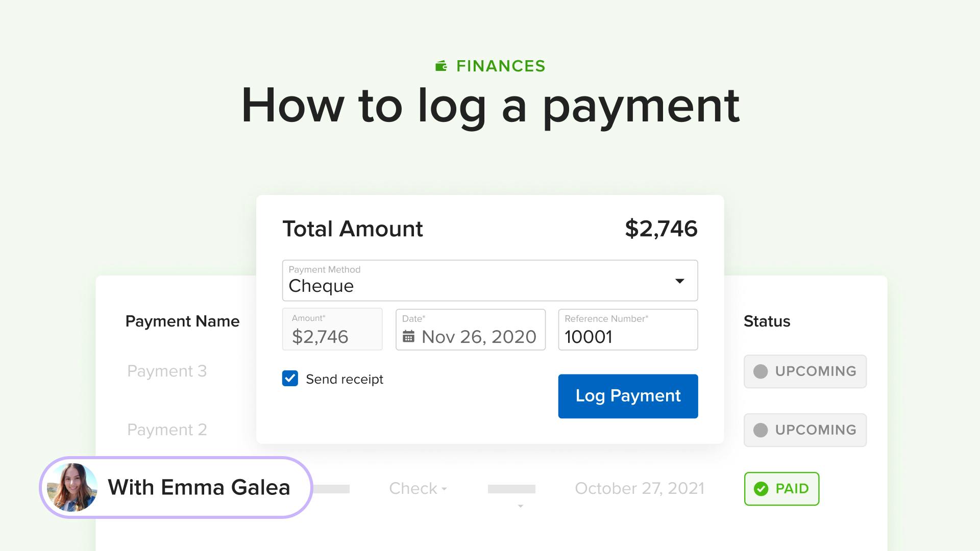The image size is (980, 551).
Task: Click the PAID status badge
Action: [x=781, y=489]
